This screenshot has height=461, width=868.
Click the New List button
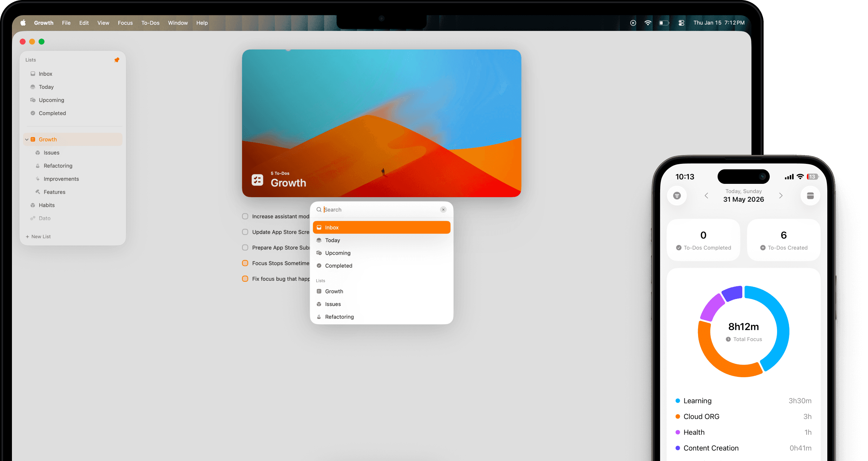click(x=38, y=236)
